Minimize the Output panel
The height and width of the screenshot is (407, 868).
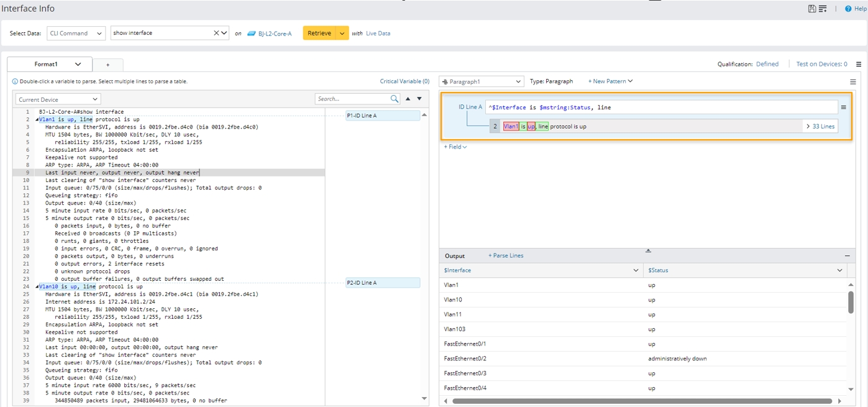[847, 255]
